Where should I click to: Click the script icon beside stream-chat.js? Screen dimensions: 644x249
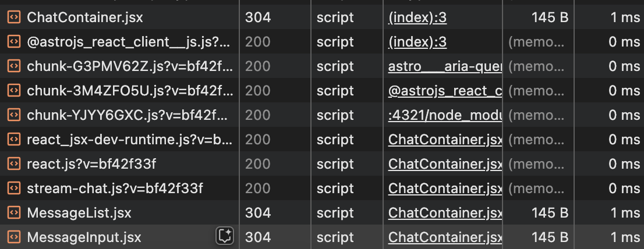click(13, 188)
